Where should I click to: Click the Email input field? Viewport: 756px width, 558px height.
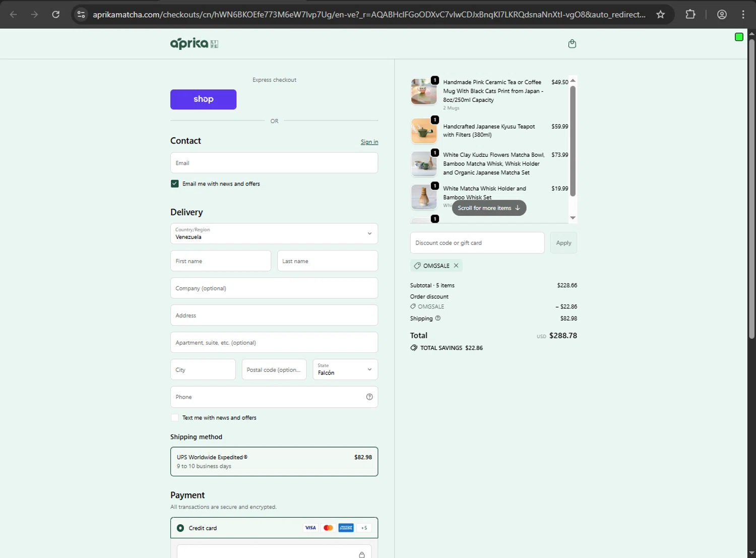pyautogui.click(x=274, y=163)
